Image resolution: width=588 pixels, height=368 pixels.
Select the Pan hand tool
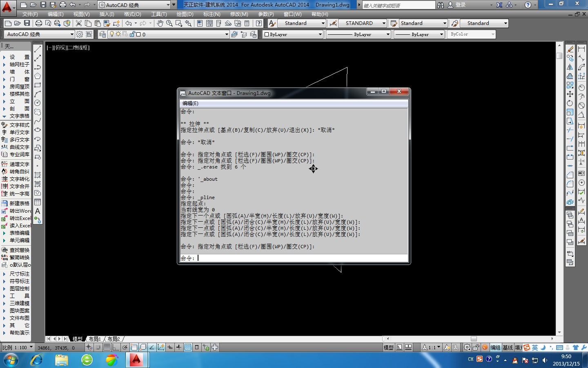point(160,23)
